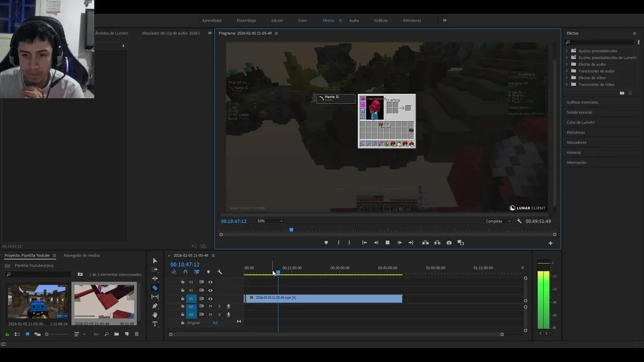
Task: Expand Efectos de vídeo folder
Action: tap(567, 78)
